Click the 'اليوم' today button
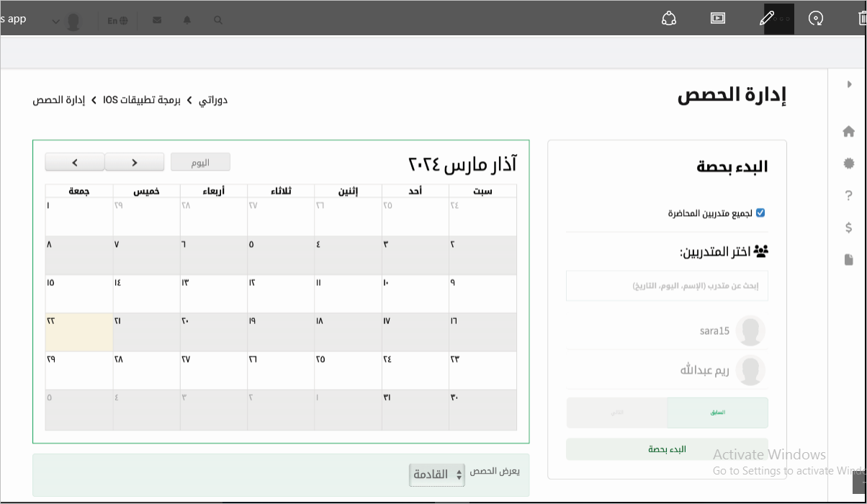The height and width of the screenshot is (504, 867). [x=200, y=162]
